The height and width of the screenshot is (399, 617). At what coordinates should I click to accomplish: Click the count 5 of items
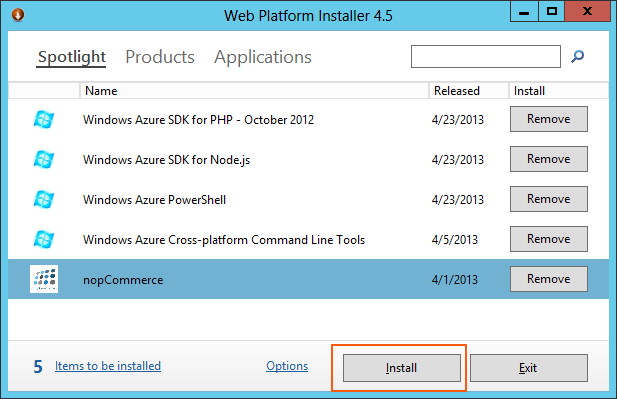(38, 367)
